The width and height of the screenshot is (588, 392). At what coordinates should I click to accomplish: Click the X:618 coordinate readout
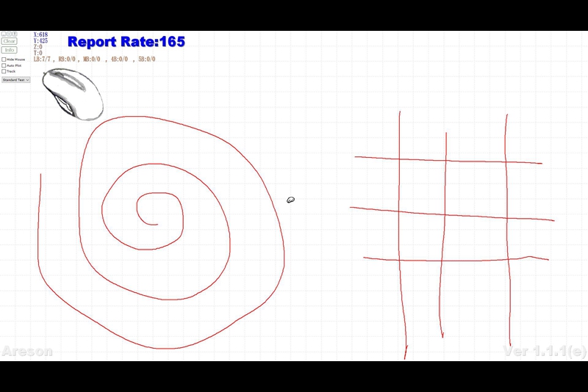(40, 35)
